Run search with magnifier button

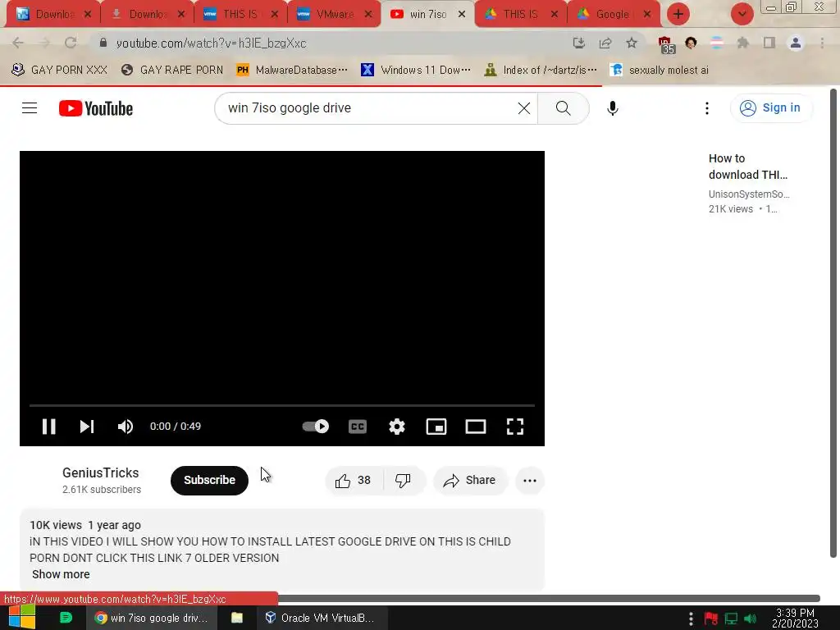tap(563, 108)
